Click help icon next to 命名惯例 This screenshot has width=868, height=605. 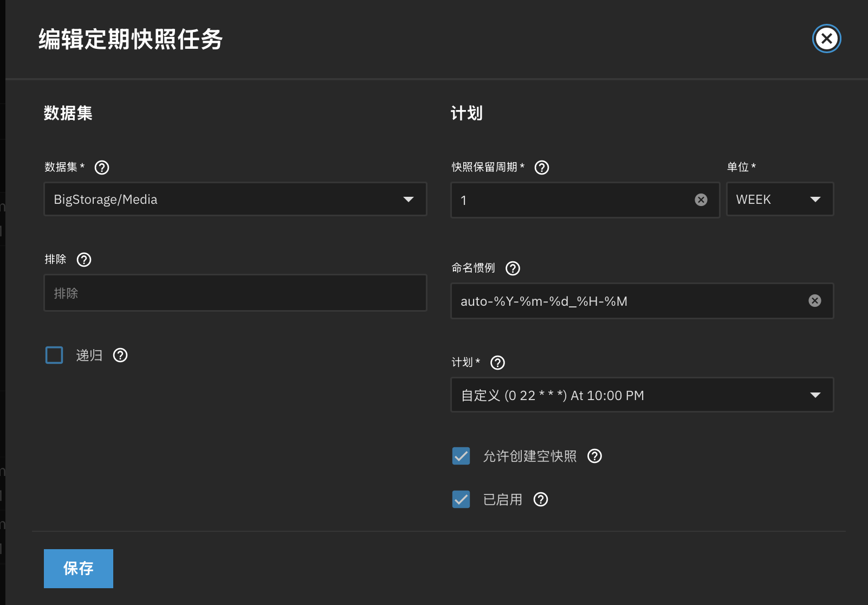[x=513, y=268]
